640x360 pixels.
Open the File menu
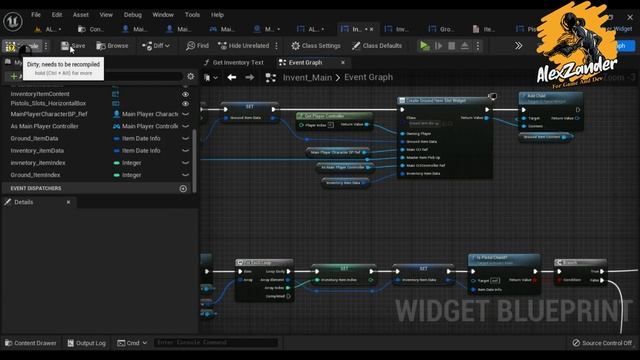click(x=36, y=15)
